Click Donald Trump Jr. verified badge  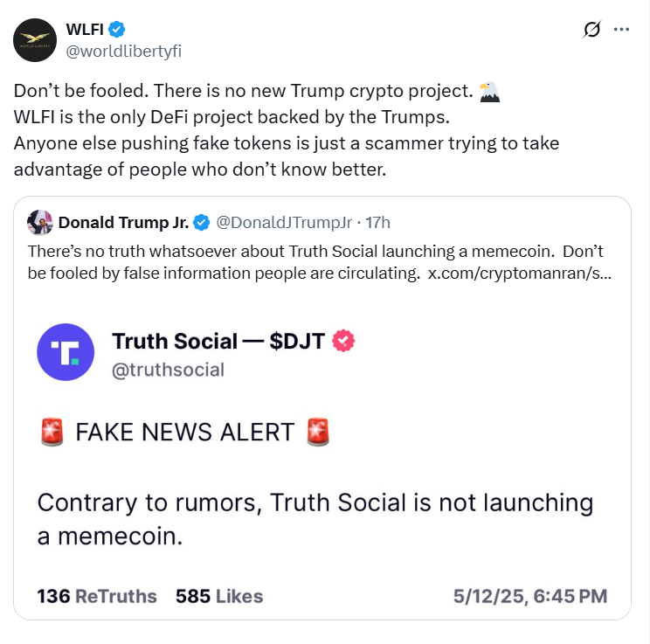(x=201, y=223)
